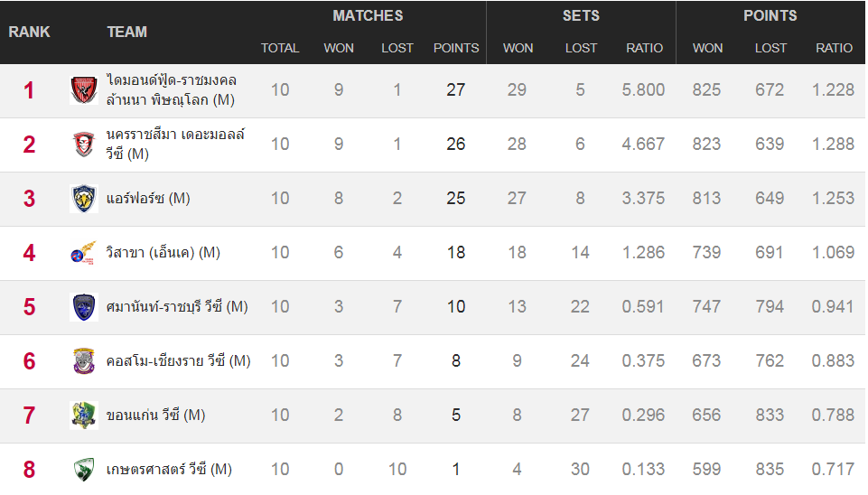Viewport: 868px width, 495px height.
Task: Click the rank 4 Visakha team logo
Action: pos(84,253)
